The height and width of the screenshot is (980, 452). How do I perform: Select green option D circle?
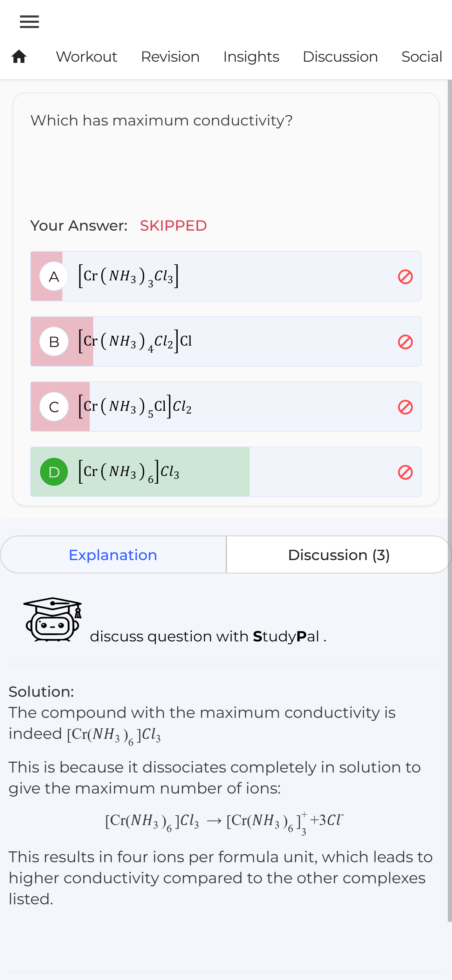point(54,472)
